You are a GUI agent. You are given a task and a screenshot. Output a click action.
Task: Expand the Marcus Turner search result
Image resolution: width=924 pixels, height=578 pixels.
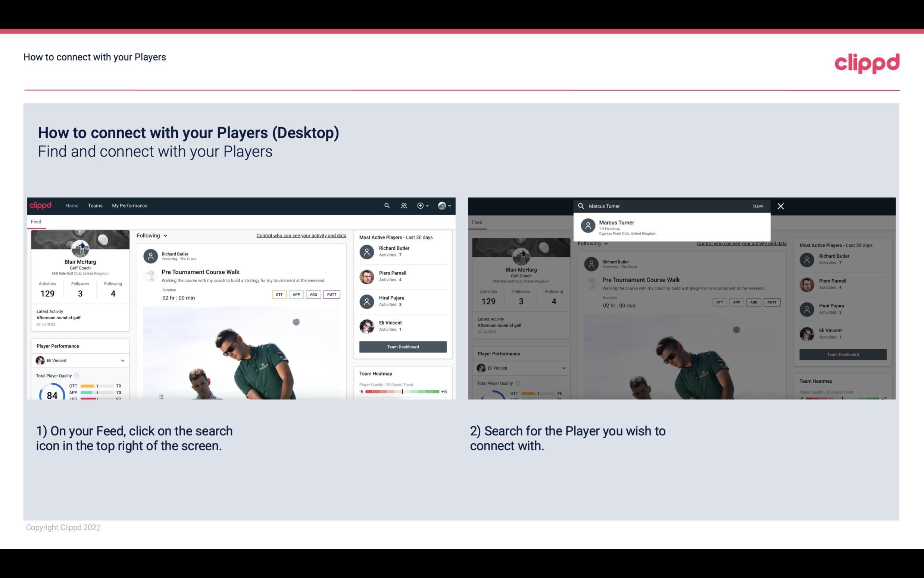click(672, 227)
